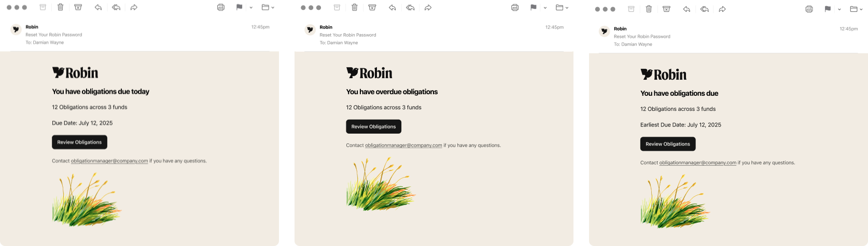Image resolution: width=868 pixels, height=246 pixels.
Task: Trash the 'overdue obligations' email
Action: (355, 7)
